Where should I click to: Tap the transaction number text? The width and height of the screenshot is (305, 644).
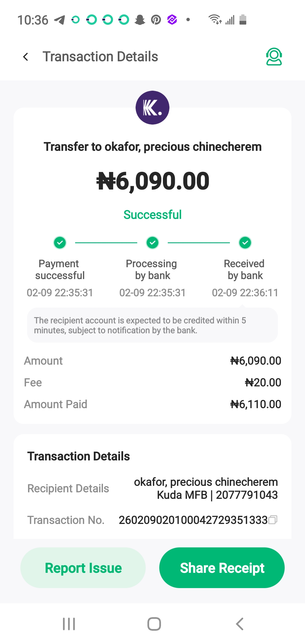point(193,520)
